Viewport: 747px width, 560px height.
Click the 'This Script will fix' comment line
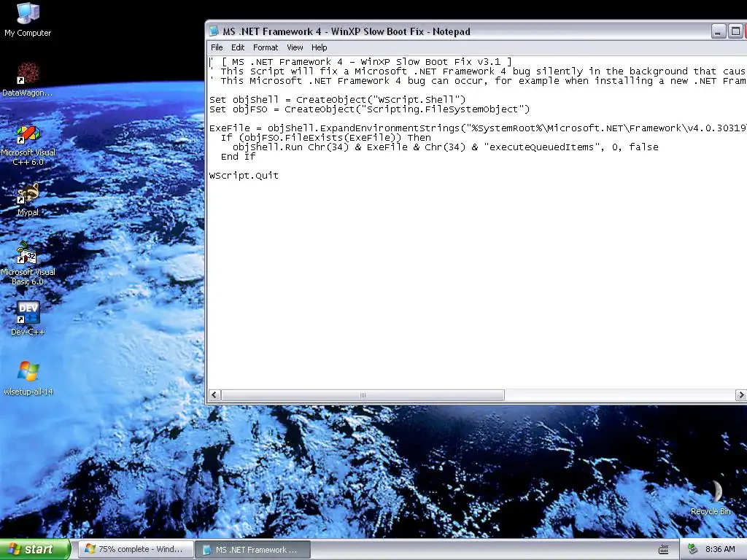tap(478, 71)
